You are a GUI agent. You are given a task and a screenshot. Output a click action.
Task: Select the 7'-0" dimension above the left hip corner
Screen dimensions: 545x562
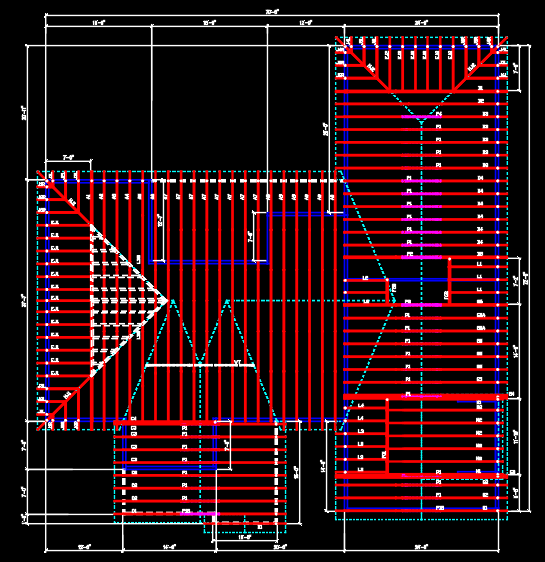[x=68, y=157]
